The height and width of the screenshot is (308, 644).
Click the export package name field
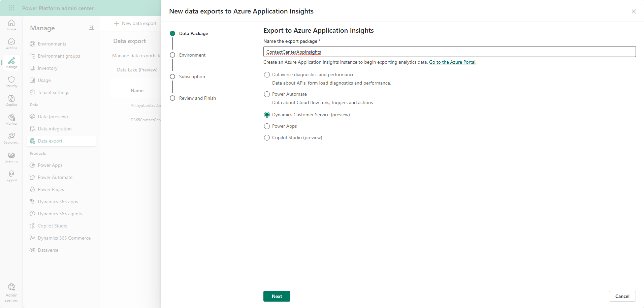[449, 52]
